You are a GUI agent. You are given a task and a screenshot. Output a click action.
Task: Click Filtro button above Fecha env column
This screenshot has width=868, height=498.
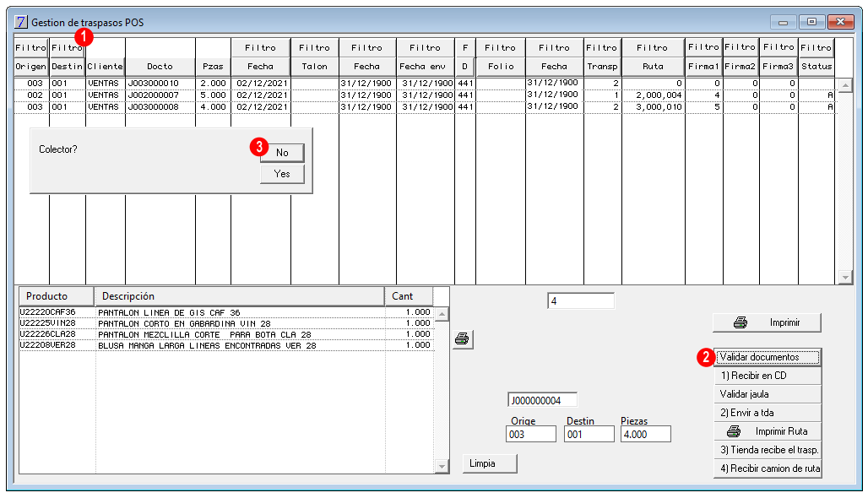click(426, 47)
